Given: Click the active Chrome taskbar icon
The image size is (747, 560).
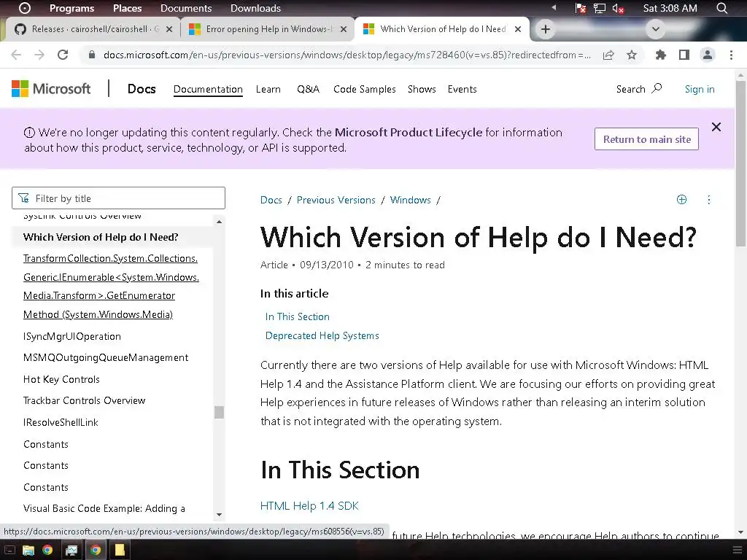Looking at the screenshot, I should (96, 550).
